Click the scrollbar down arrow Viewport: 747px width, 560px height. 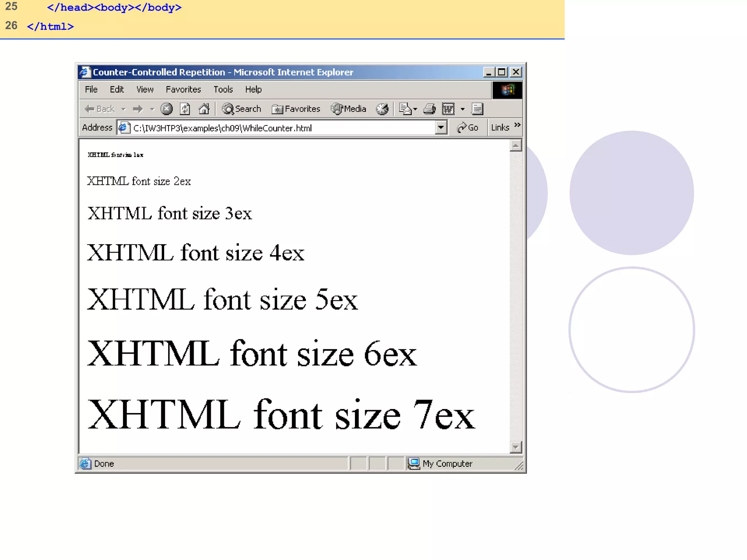coord(515,447)
